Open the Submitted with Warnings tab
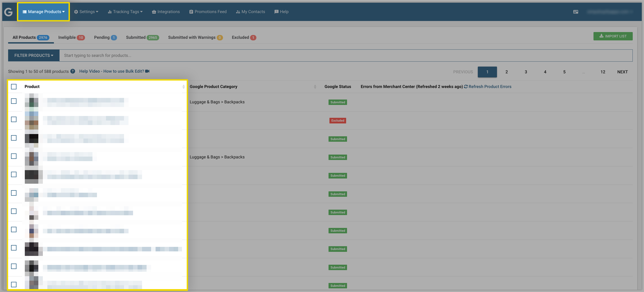The width and height of the screenshot is (644, 292). pos(195,37)
